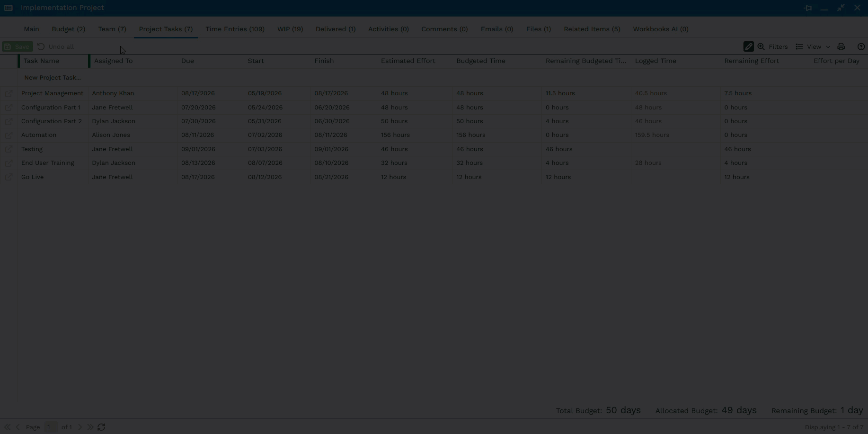The image size is (868, 434).
Task: Open the Workbooks AI (0) tab
Action: 661,29
